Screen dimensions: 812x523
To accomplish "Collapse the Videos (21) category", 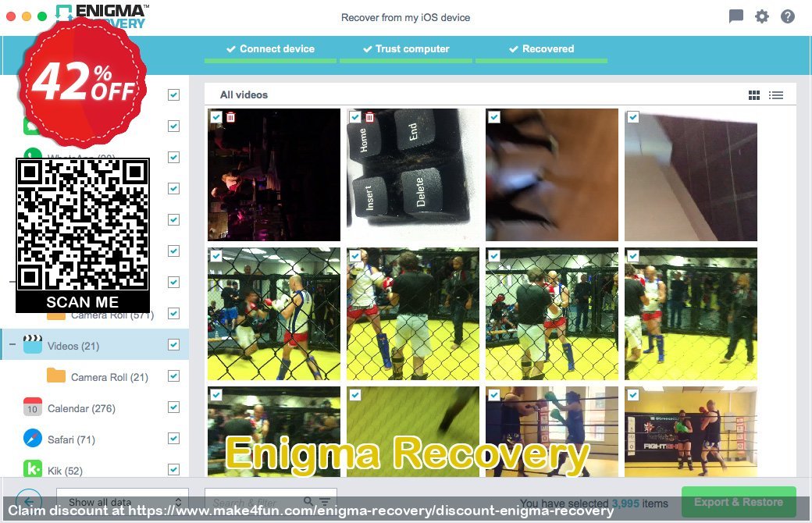I will point(12,344).
